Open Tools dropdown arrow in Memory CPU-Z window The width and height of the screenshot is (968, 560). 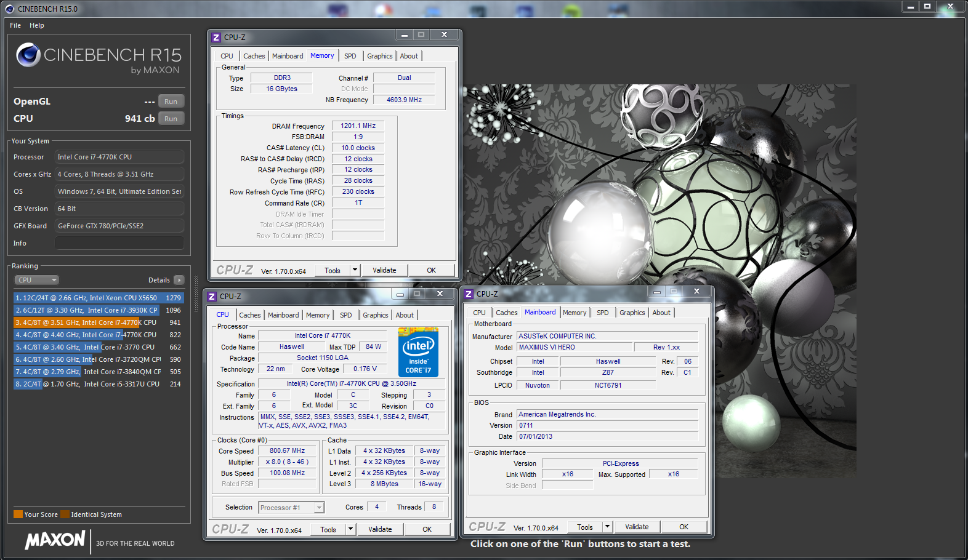coord(355,270)
